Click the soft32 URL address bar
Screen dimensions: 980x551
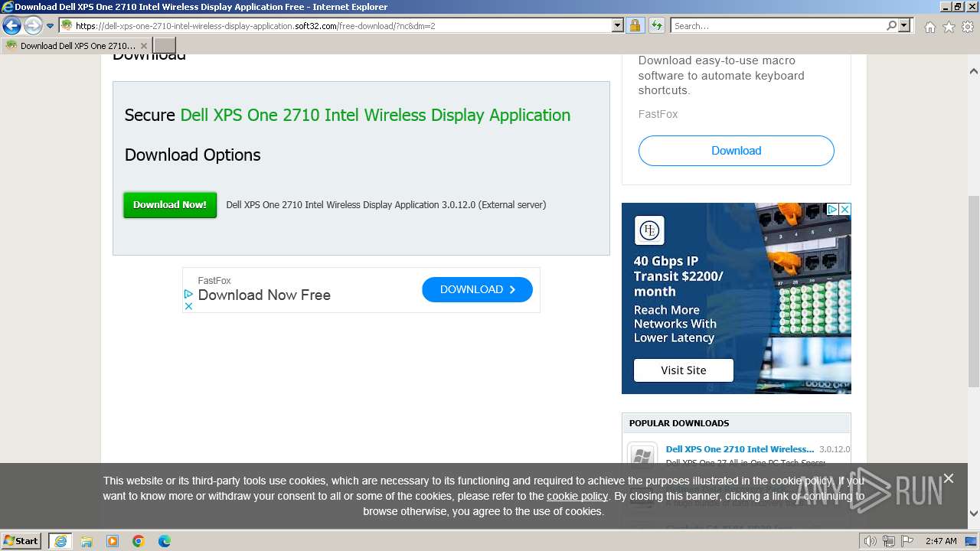point(335,25)
